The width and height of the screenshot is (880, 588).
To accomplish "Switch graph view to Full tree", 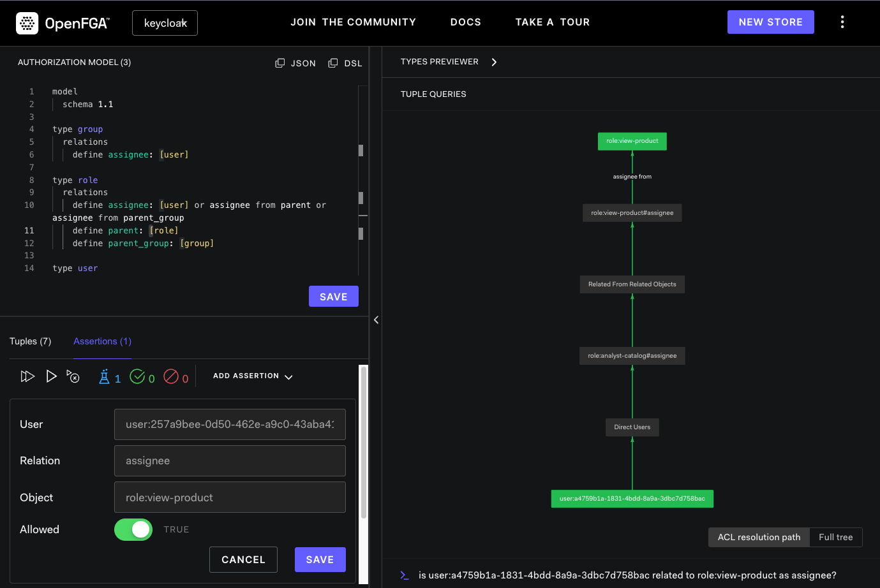I will point(836,537).
